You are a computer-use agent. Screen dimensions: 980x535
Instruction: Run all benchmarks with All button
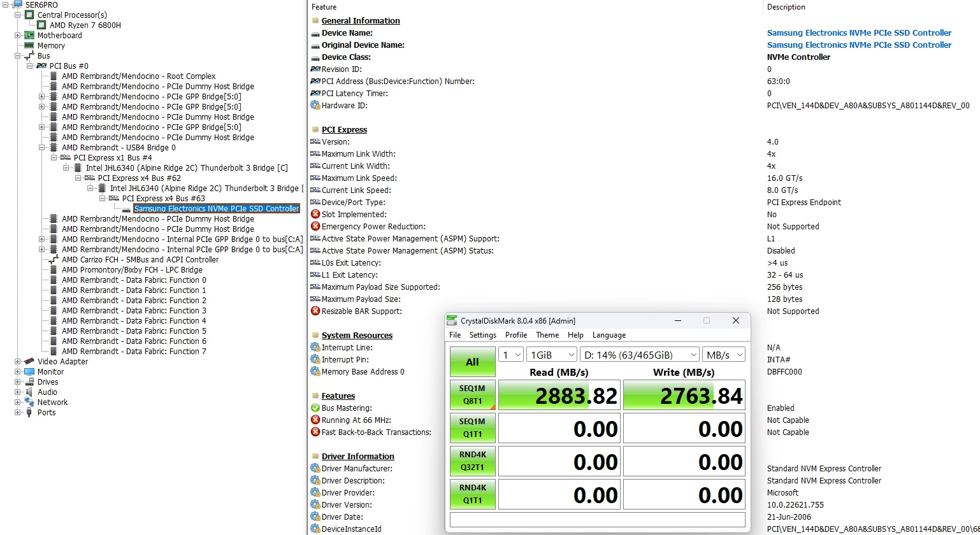click(x=472, y=362)
